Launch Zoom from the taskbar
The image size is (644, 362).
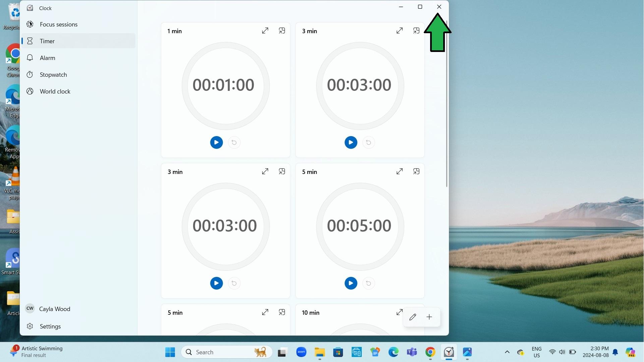[301, 352]
